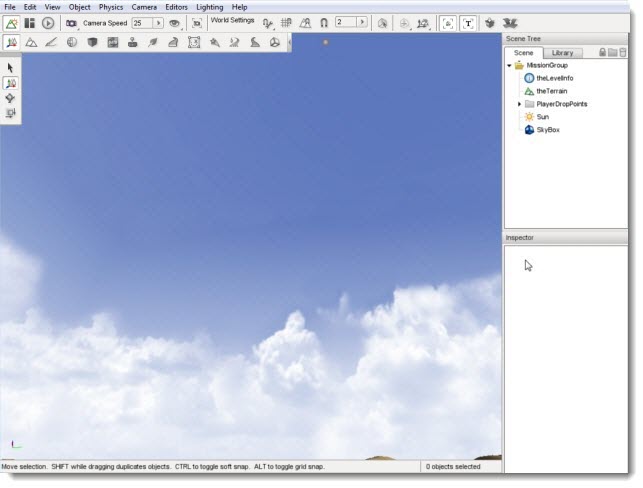Image resolution: width=643 pixels, height=488 pixels.
Task: Click the add folder icon in Scene Tree
Action: point(613,52)
